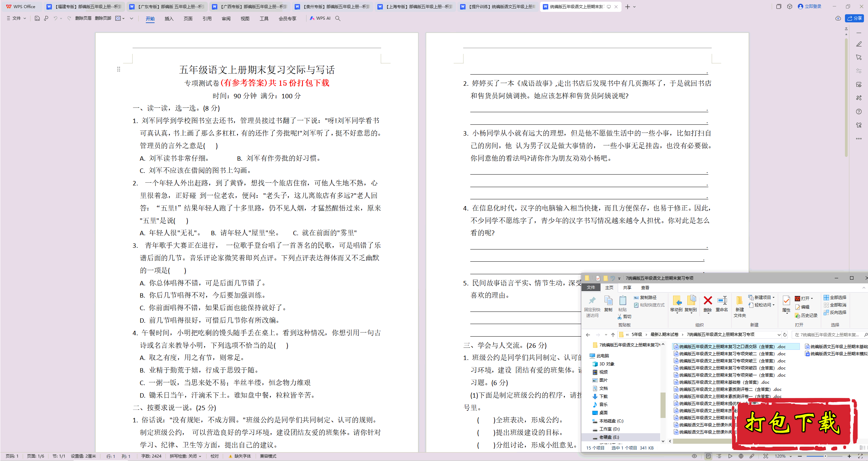The width and height of the screenshot is (868, 461).
Task: Open the 共享 tab in Explorer
Action: 627,288
